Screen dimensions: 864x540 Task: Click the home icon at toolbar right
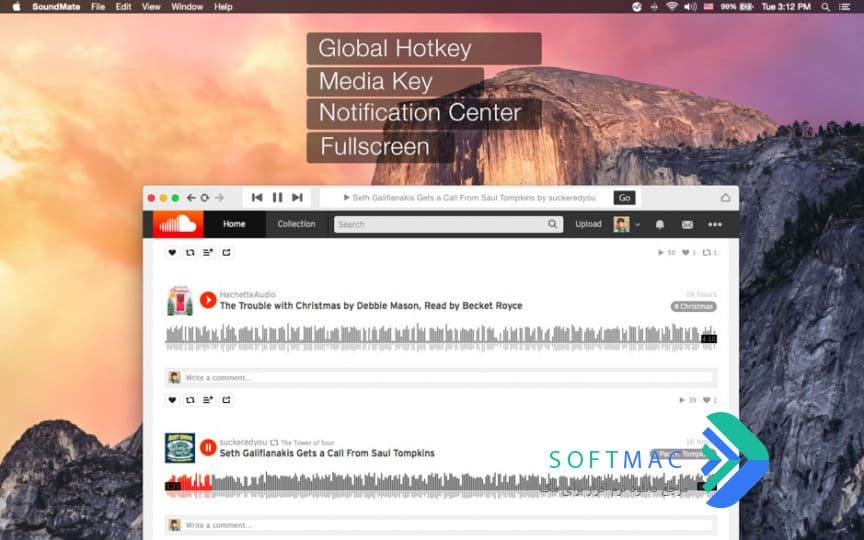725,197
